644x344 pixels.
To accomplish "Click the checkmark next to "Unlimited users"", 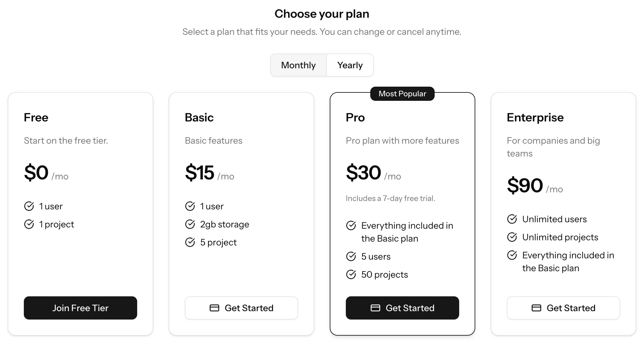I will coord(512,219).
